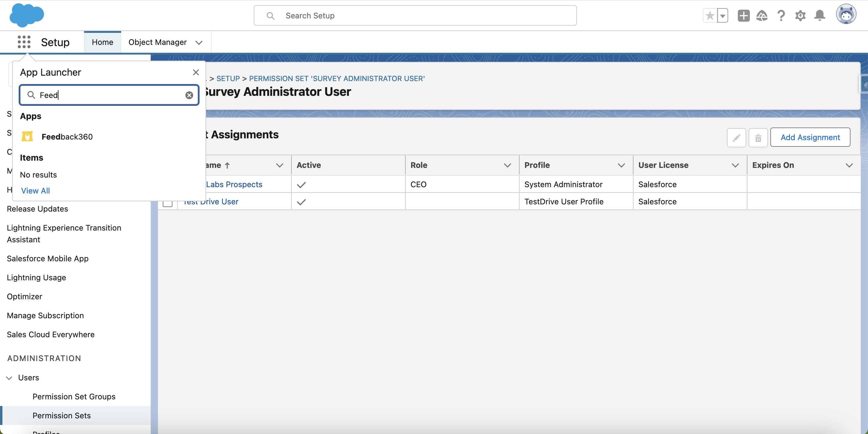868x434 pixels.
Task: Close the App Launcher panel
Action: (196, 72)
